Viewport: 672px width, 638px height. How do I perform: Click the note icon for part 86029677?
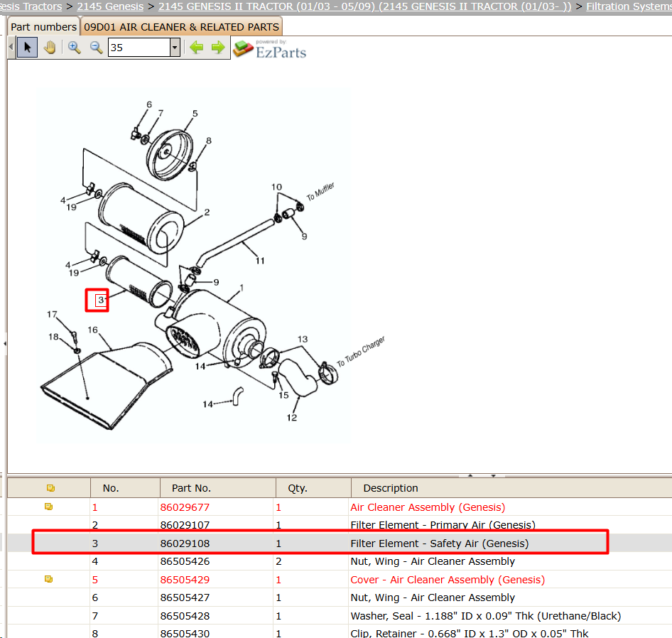[48, 507]
